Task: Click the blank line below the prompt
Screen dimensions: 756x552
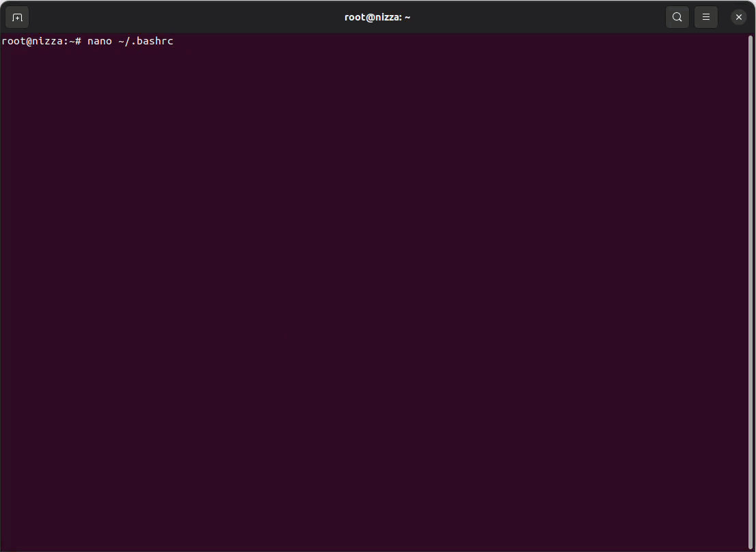Action: (205, 53)
